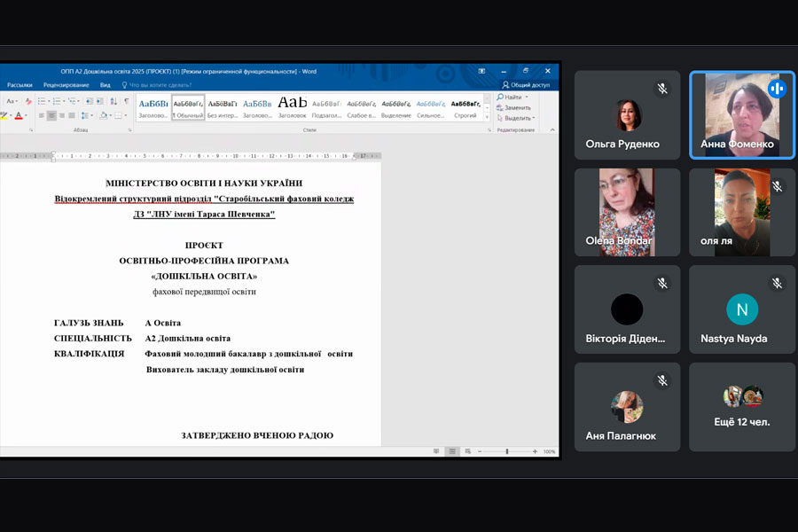Open the shading fill color dropdown
This screenshot has width=798, height=532.
112,115
